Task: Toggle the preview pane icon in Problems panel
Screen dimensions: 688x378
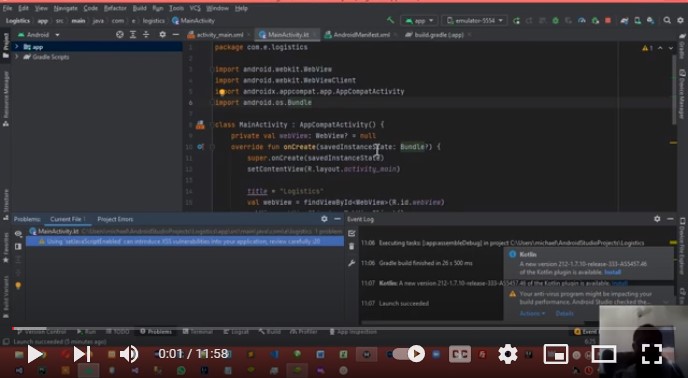Action: pos(18,246)
